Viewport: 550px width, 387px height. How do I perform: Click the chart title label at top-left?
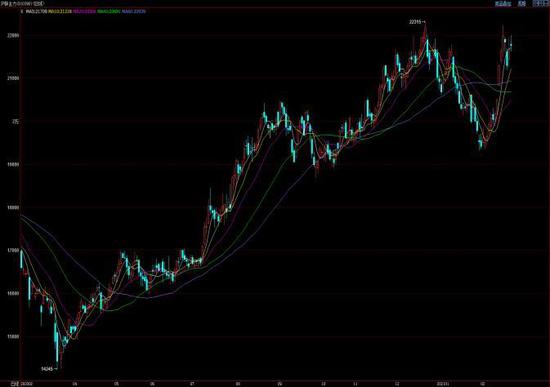click(x=23, y=4)
